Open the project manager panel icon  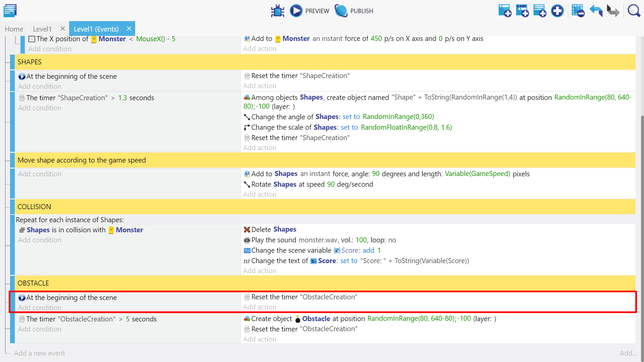[x=10, y=11]
